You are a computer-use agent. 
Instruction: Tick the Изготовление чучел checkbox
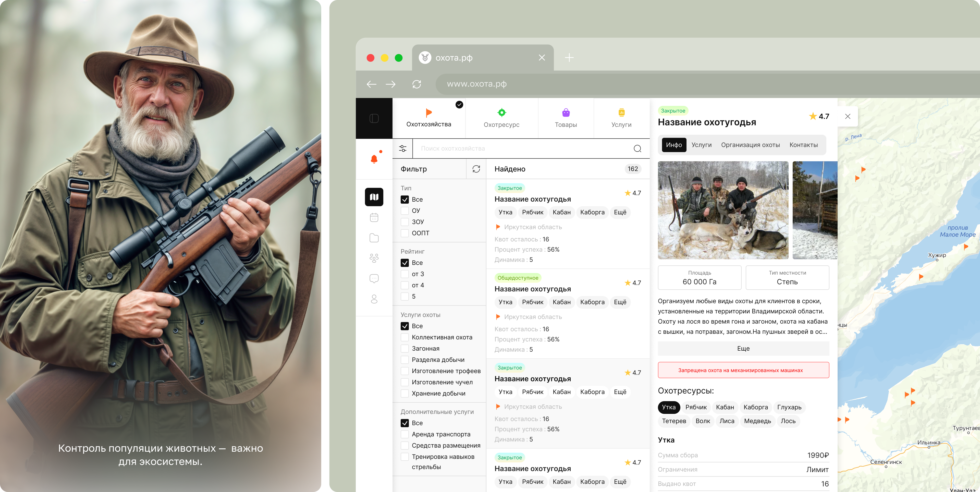405,383
